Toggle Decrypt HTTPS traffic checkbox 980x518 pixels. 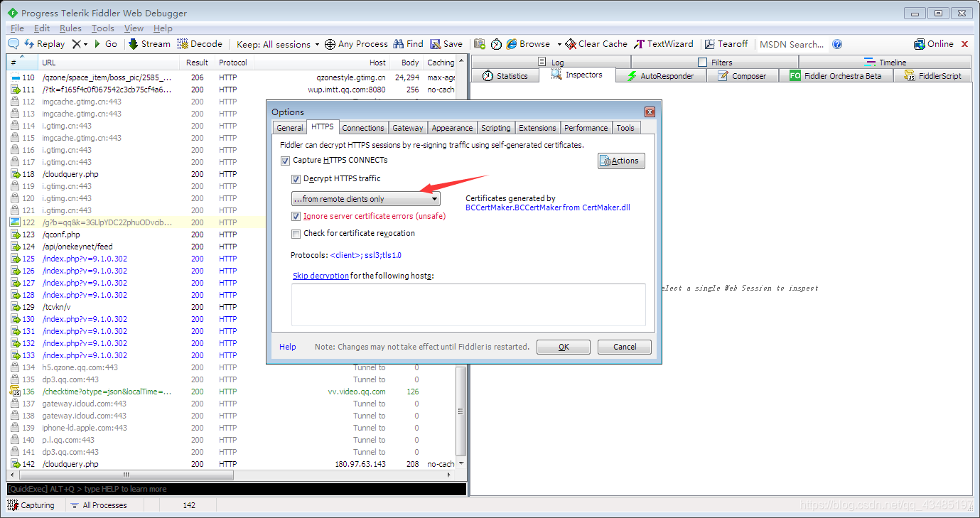click(296, 179)
